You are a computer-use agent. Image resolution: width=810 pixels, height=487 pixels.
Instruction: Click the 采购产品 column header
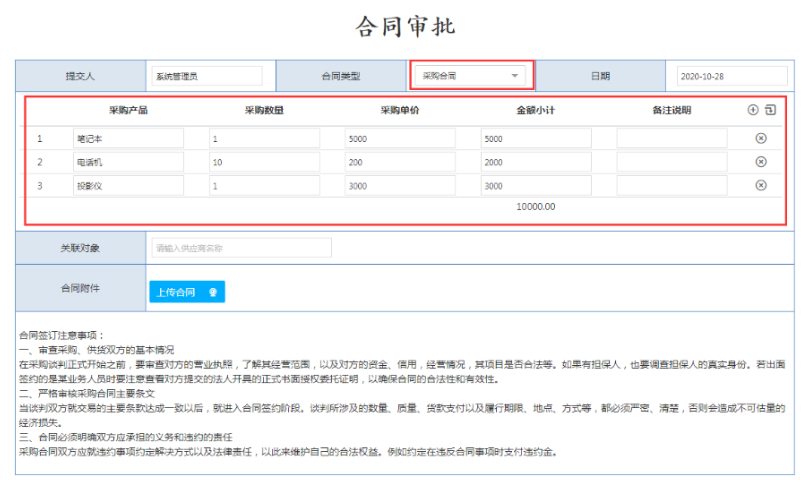coord(128,110)
